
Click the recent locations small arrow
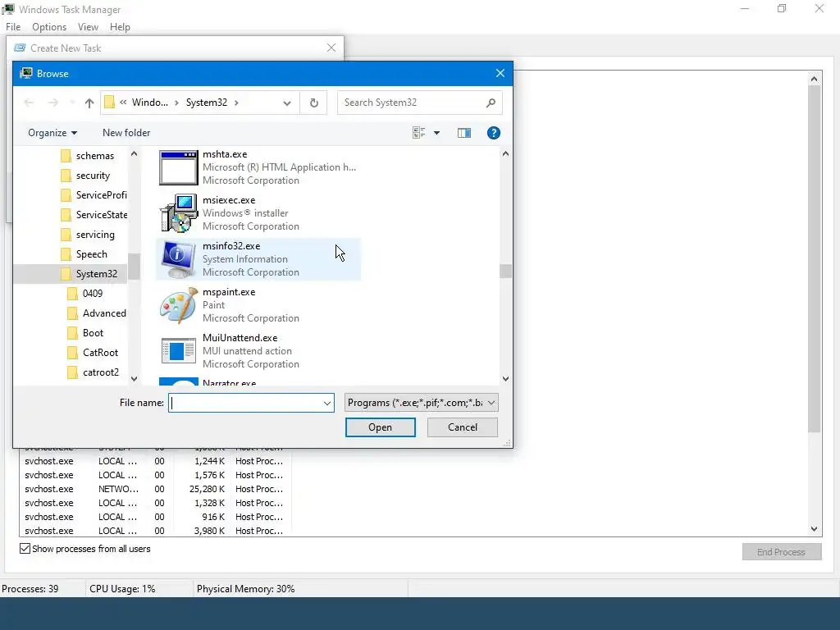tap(72, 103)
